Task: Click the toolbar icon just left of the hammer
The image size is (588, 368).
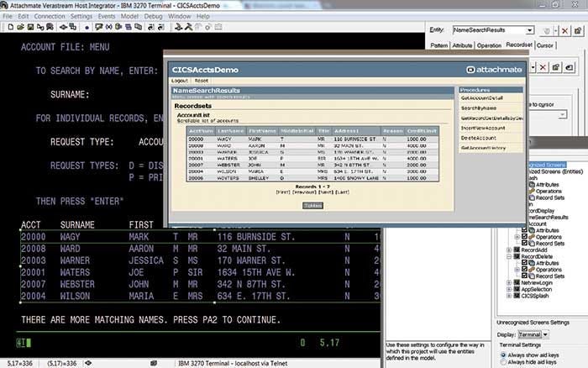Action: point(178,27)
